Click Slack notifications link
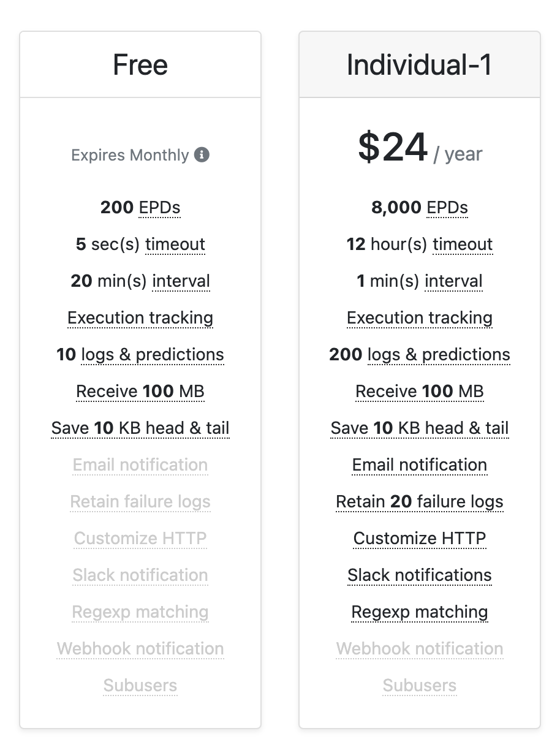This screenshot has width=560, height=739. point(420,575)
